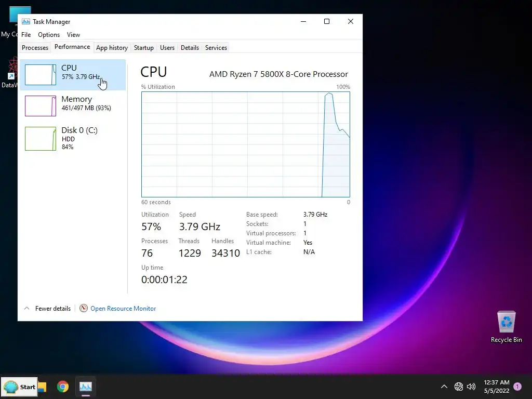This screenshot has width=532, height=399.
Task: Click the Base speed label
Action: click(x=262, y=215)
